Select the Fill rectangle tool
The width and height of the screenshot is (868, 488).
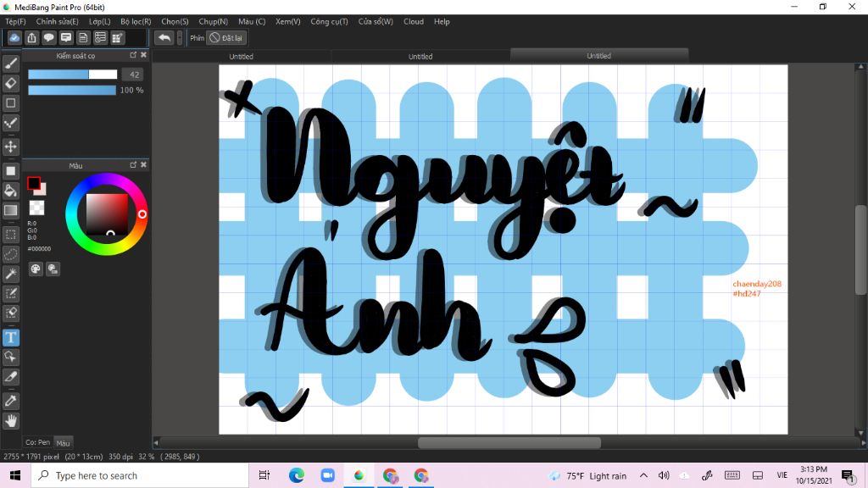tap(10, 171)
